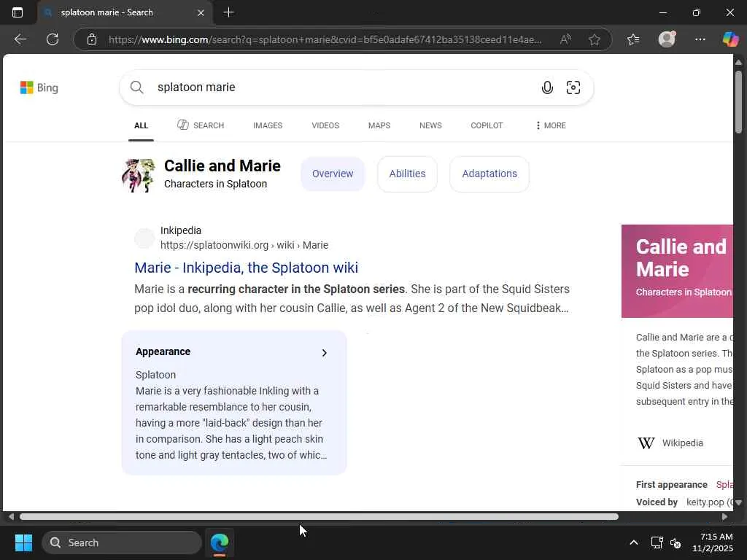Open the muted volume tray icon
747x560 pixels.
(x=676, y=542)
